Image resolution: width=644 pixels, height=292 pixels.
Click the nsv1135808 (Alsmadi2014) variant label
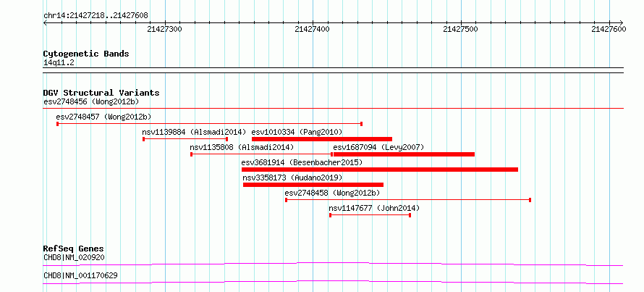(242, 147)
